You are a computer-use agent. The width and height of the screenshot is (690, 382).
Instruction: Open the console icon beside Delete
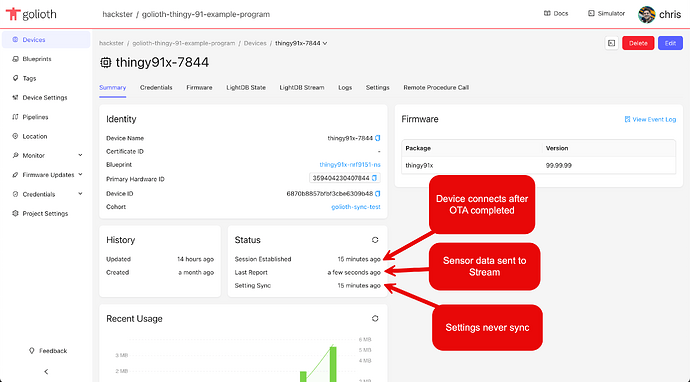[x=612, y=43]
